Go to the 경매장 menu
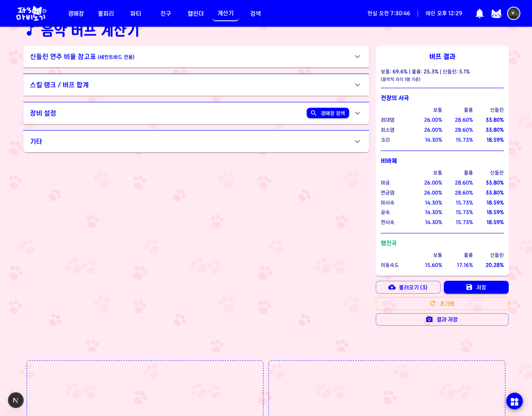Screen dimensions: 532x416 tap(76, 13)
